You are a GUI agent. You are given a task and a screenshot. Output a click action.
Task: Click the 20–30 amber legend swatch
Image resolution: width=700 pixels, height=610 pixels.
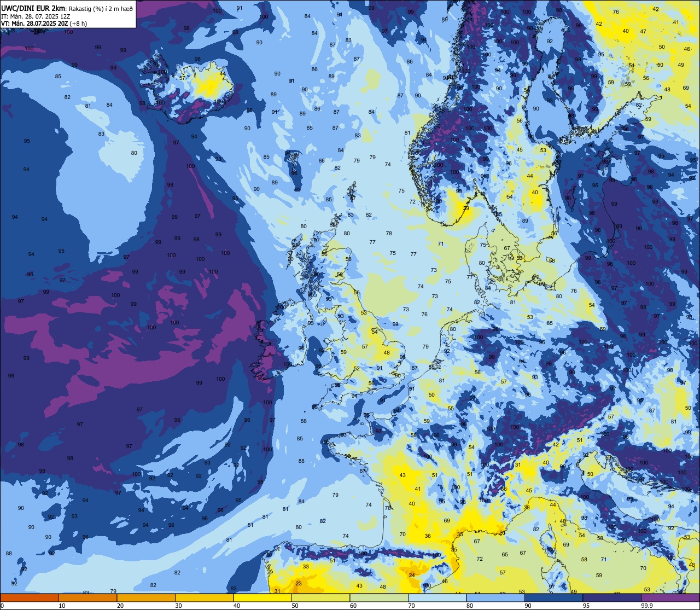(146, 597)
